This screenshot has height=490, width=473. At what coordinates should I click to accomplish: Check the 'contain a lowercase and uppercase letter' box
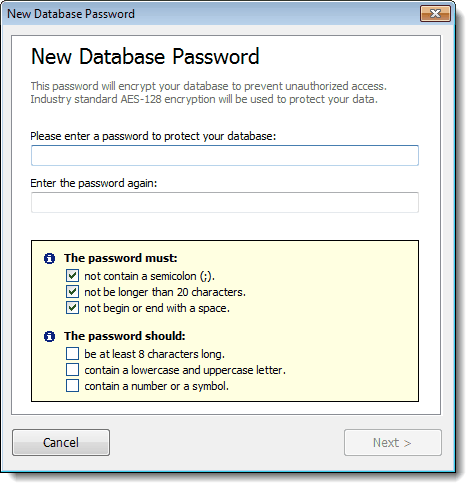coord(72,370)
